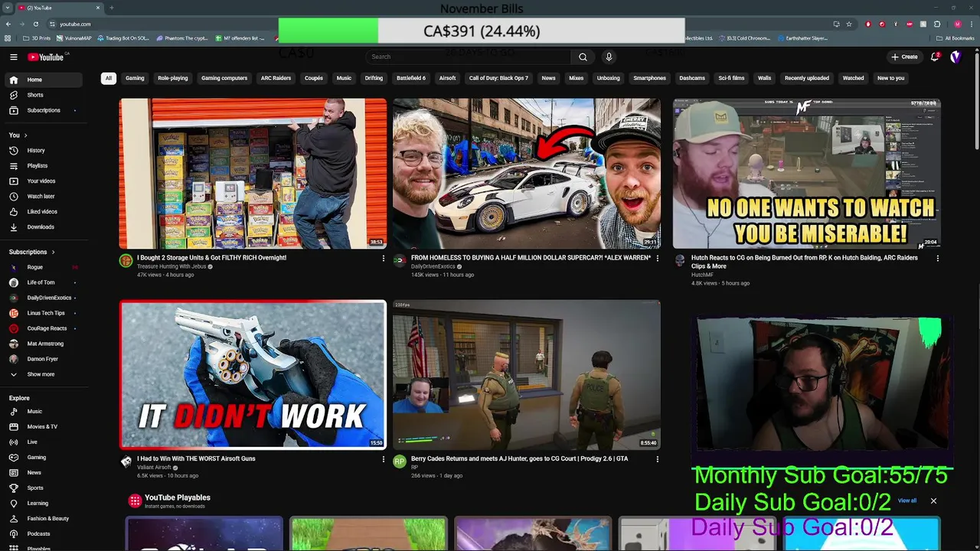Start voice search with microphone icon
Viewport: 980px width, 551px height.
click(x=609, y=57)
